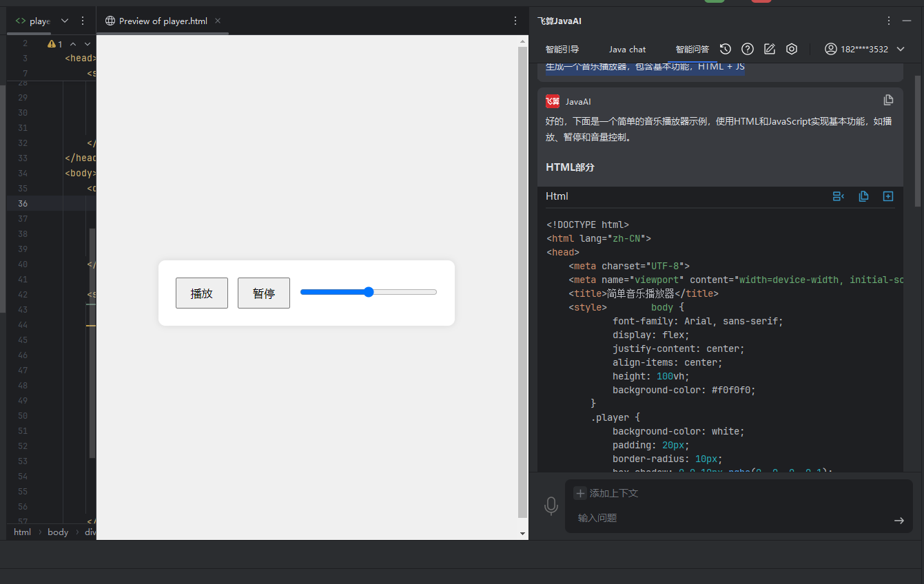Close the Preview of player.html tab
The image size is (924, 584).
[x=218, y=21]
